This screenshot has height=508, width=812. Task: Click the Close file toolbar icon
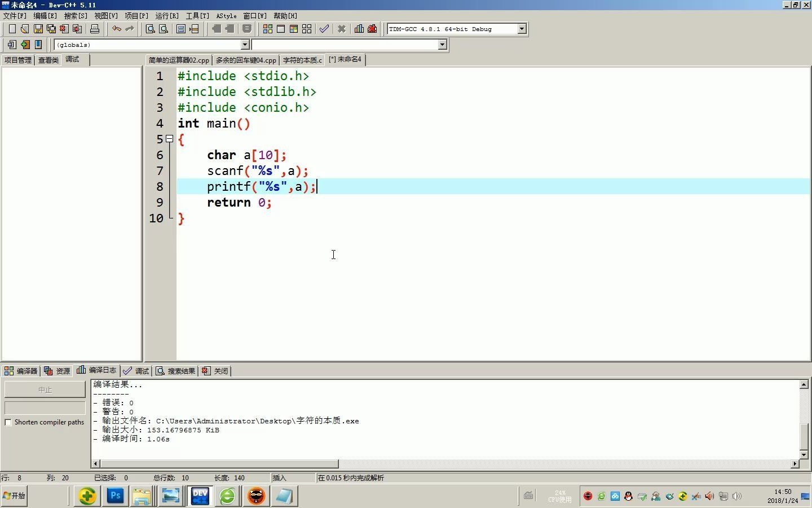click(64, 29)
